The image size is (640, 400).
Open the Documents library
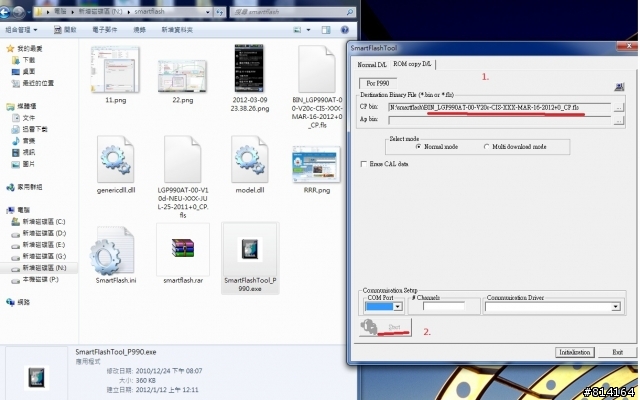[x=24, y=118]
